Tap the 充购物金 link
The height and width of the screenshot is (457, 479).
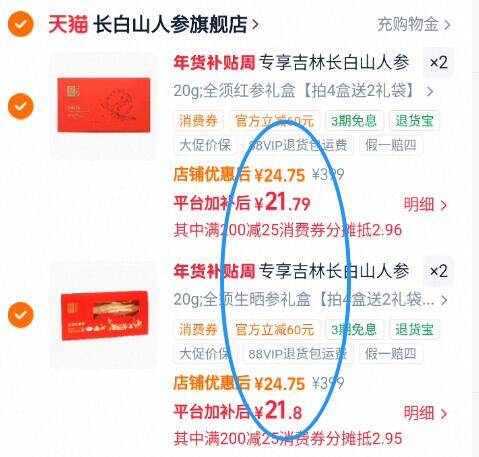[x=414, y=24]
